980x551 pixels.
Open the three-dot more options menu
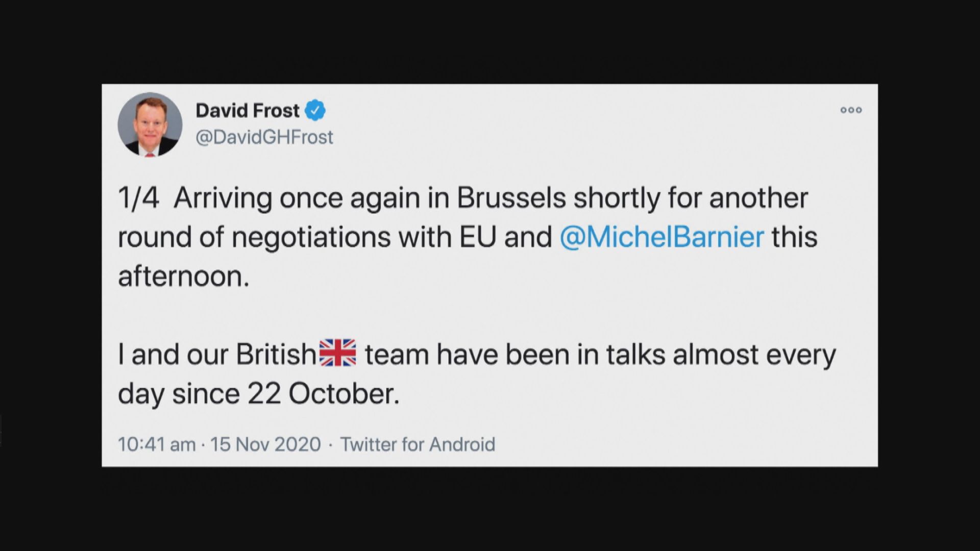click(x=851, y=110)
